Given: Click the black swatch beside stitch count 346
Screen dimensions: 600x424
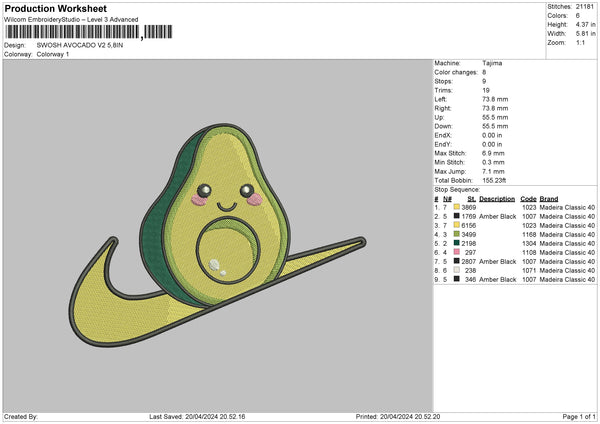Looking at the screenshot, I should (x=457, y=279).
